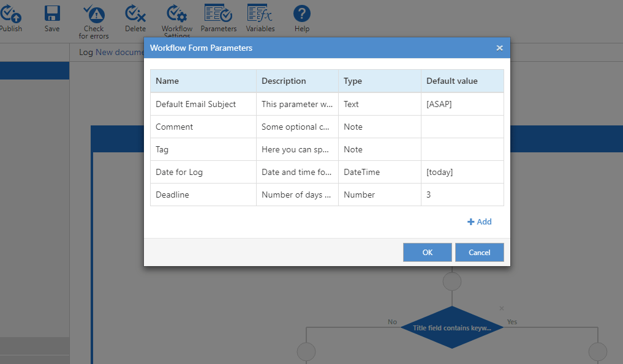Click the circle node under the No branch
The height and width of the screenshot is (364, 623).
pos(306,352)
